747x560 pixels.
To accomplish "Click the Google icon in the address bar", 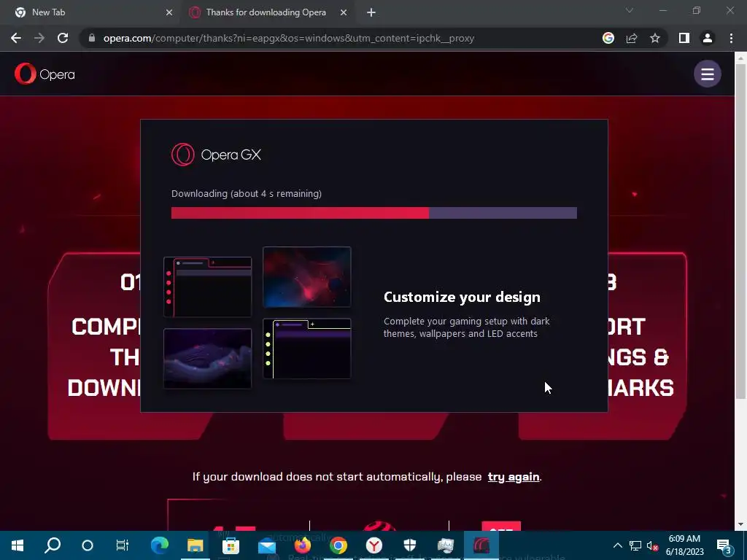I will [x=608, y=38].
